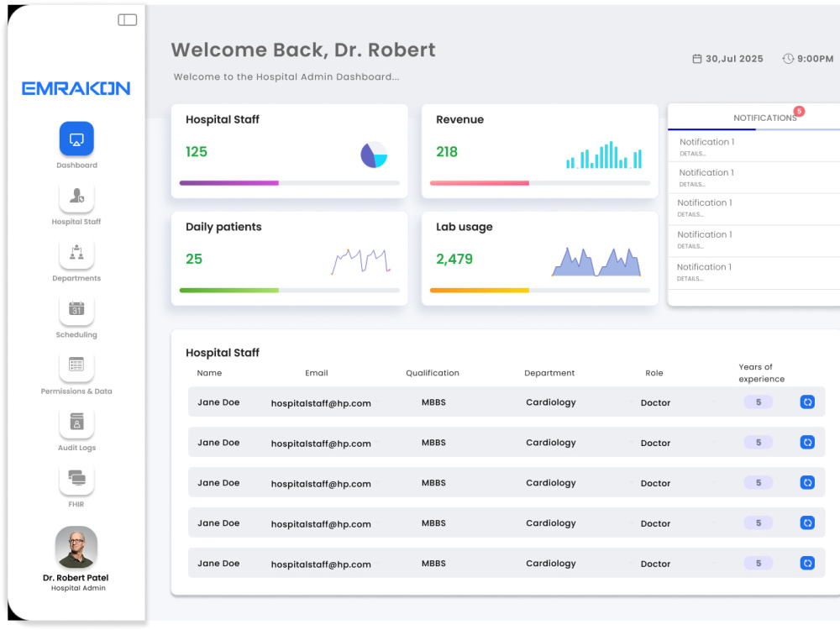Open the first notification in the list

(x=754, y=147)
